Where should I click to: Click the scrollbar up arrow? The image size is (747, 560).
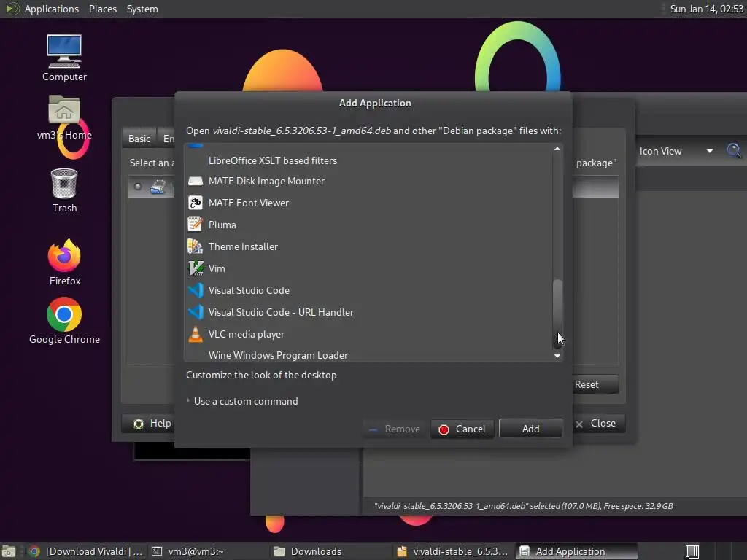557,149
